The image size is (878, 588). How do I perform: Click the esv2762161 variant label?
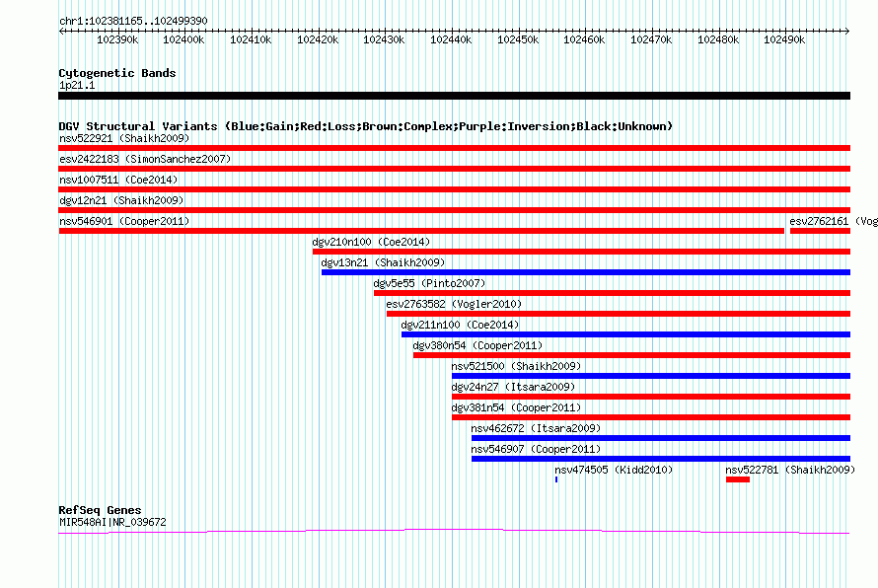(x=834, y=221)
